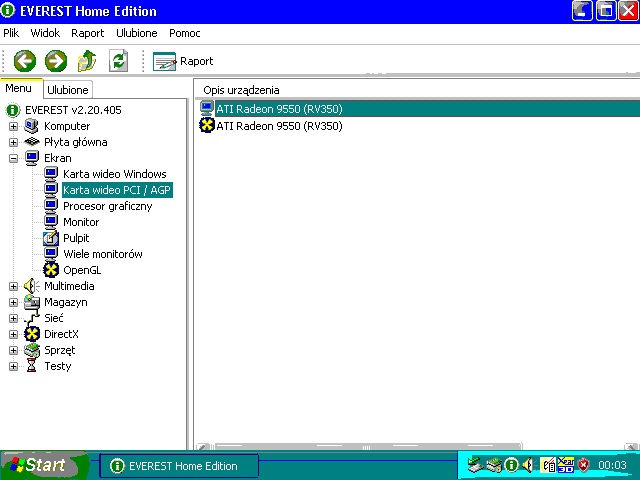This screenshot has height=480, width=640.
Task: Select the Monitor tree item
Action: [81, 222]
